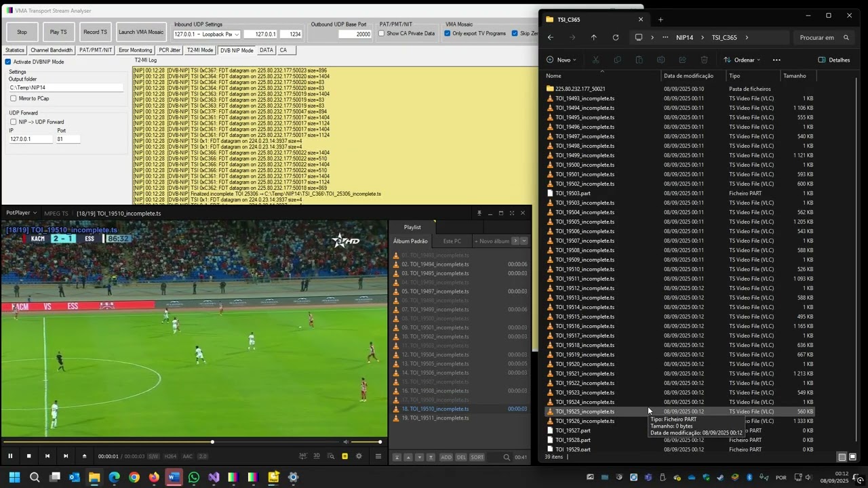Switch to Channel Bandwidth tab
The image size is (868, 488).
tap(52, 50)
